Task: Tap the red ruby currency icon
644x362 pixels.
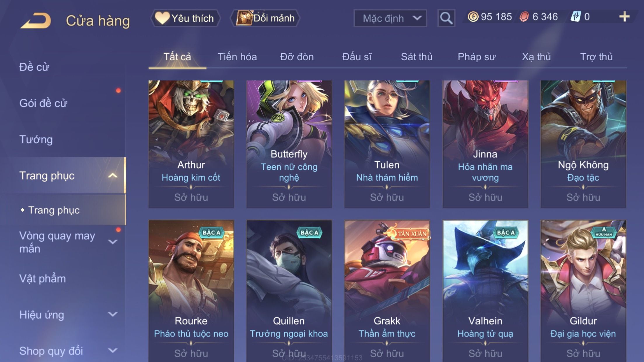Action: pyautogui.click(x=524, y=17)
